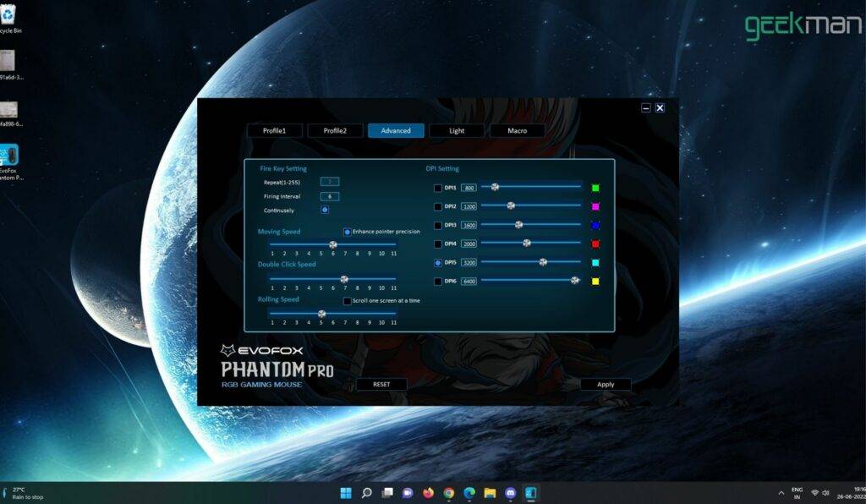Click the DPI3 slider handle
Viewport: 866px width, 504px height.
[x=518, y=225]
